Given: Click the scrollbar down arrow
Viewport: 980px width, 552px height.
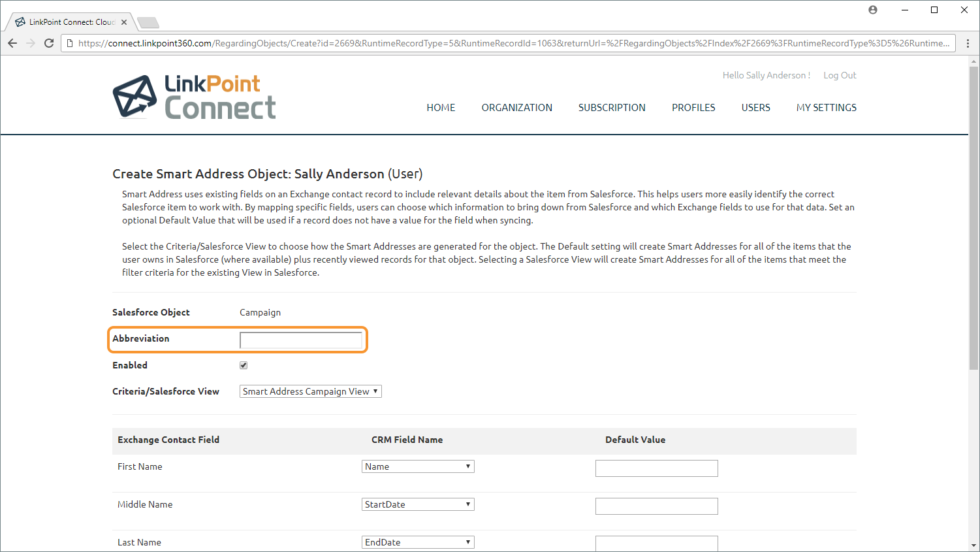Looking at the screenshot, I should coord(973,545).
